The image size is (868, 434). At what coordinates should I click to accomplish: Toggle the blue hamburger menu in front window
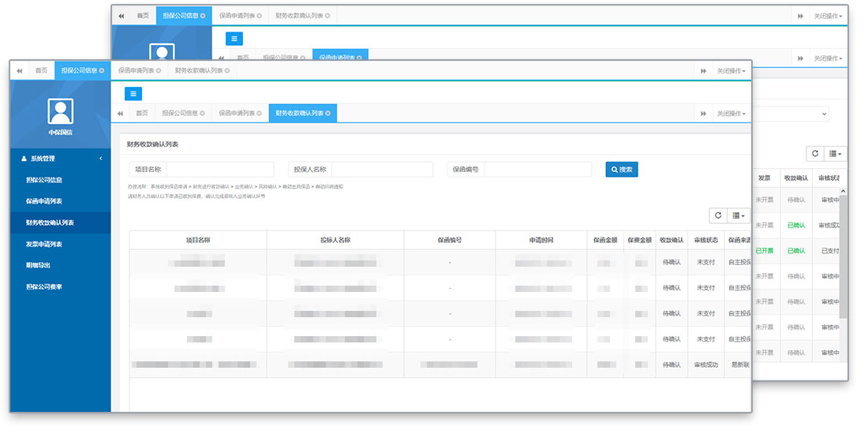(133, 94)
